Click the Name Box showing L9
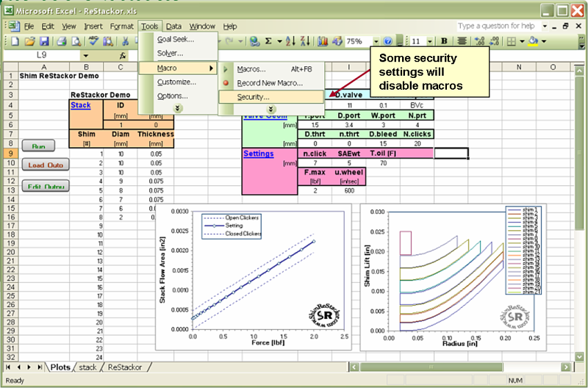 (42, 56)
